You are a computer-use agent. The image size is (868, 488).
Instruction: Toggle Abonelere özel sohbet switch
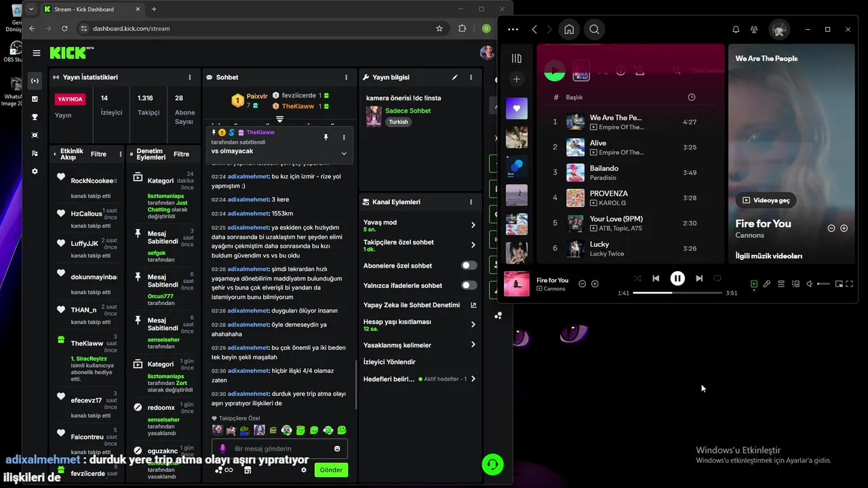(469, 266)
